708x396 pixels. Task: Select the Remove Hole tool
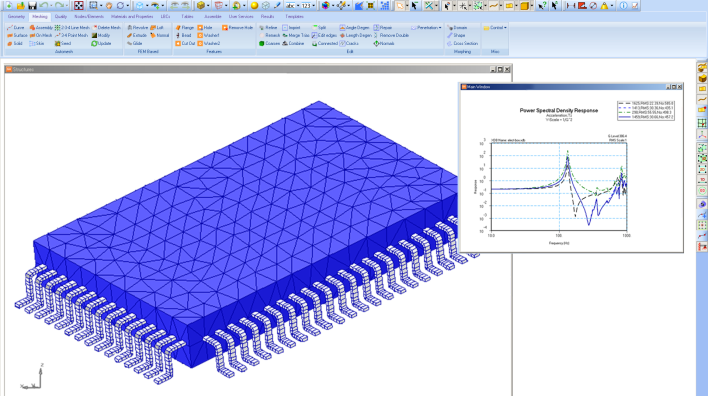pyautogui.click(x=238, y=28)
